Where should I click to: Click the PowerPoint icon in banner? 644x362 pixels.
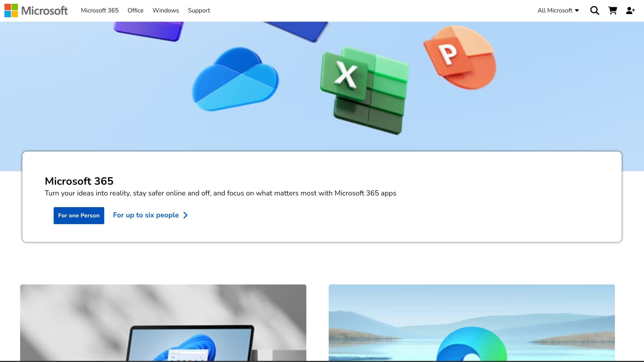coord(460,57)
